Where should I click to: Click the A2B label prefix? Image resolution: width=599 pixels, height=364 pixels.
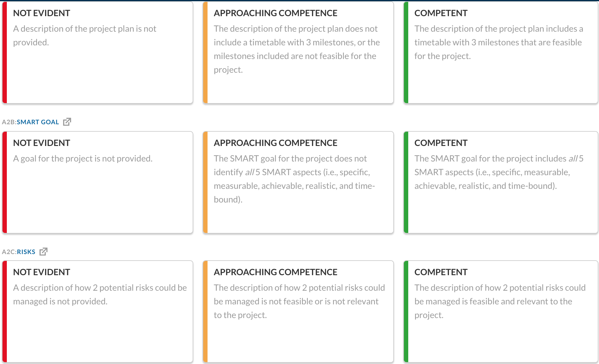pos(9,122)
